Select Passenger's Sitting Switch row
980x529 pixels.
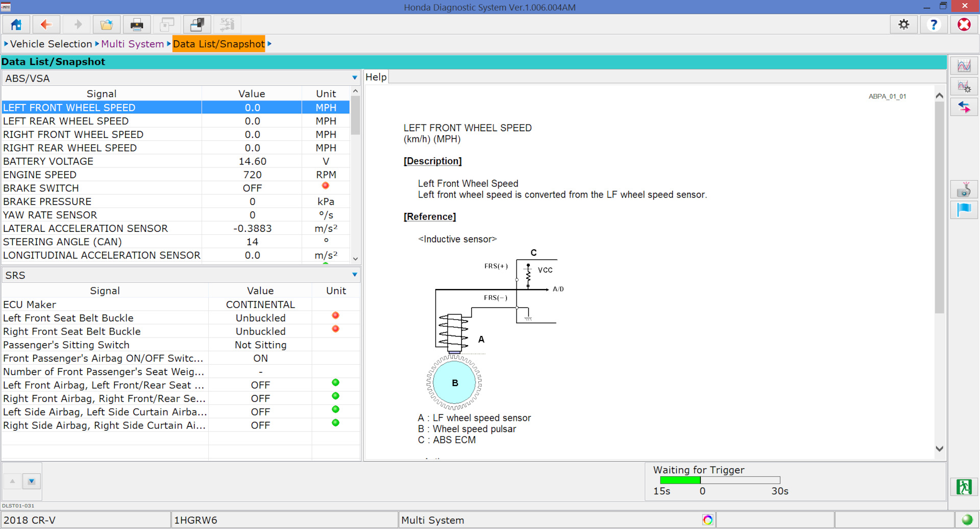coord(181,345)
